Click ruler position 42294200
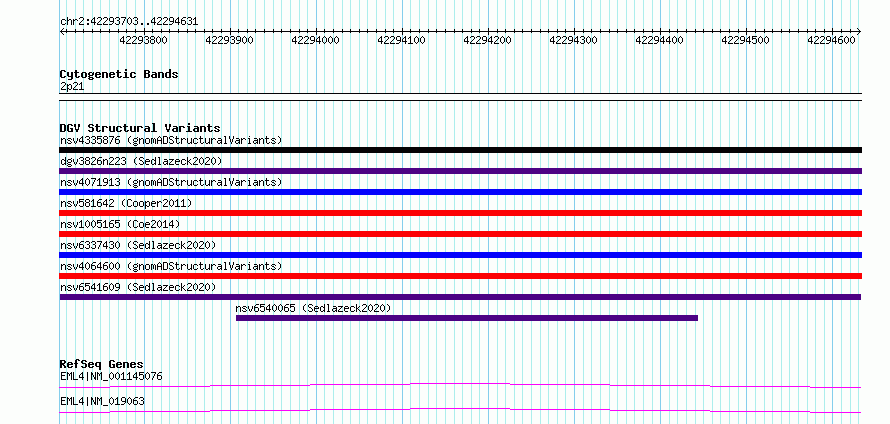Screen dimensions: 890x424 coord(488,40)
